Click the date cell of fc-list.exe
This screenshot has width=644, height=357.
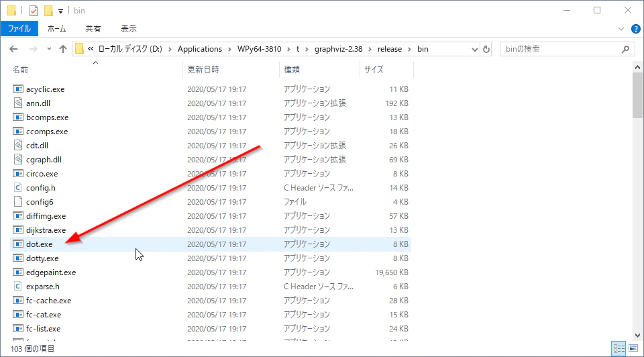click(x=217, y=329)
